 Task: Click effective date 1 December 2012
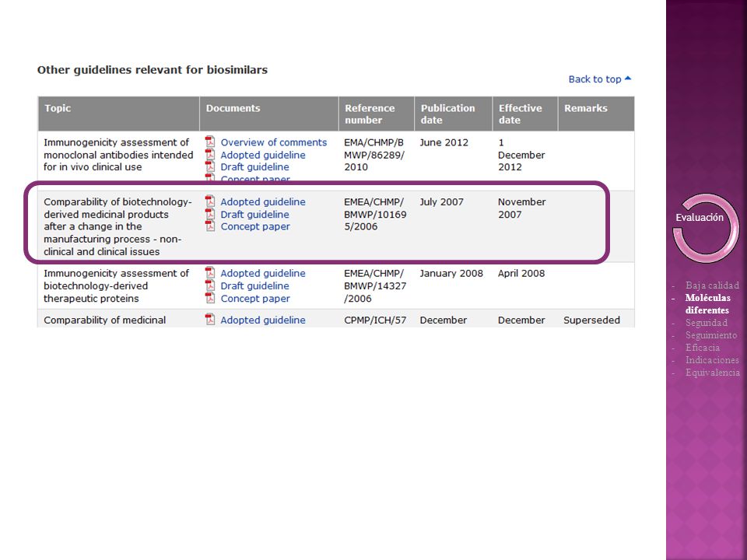[521, 155]
